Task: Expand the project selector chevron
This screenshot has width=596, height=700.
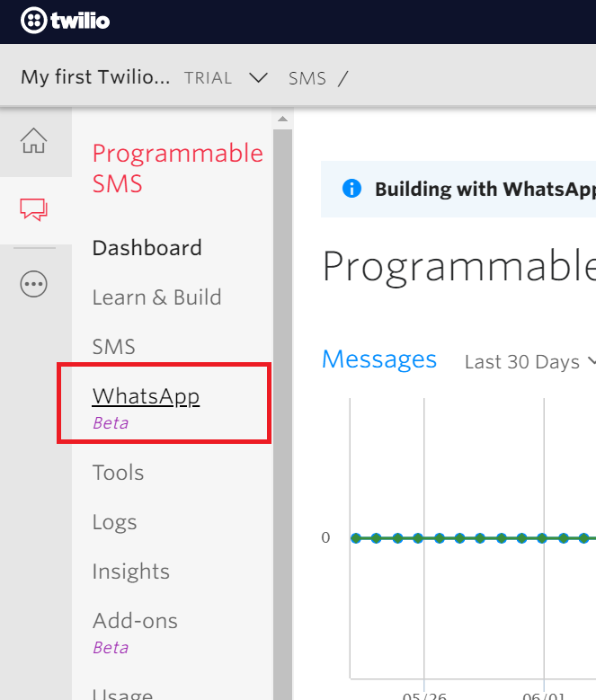Action: [258, 78]
